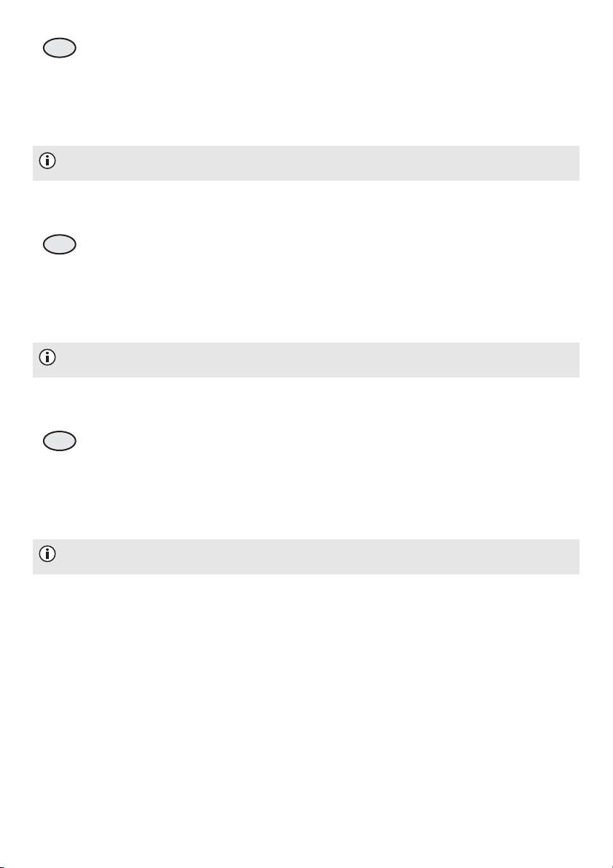Select the second gray information banner

point(305,360)
